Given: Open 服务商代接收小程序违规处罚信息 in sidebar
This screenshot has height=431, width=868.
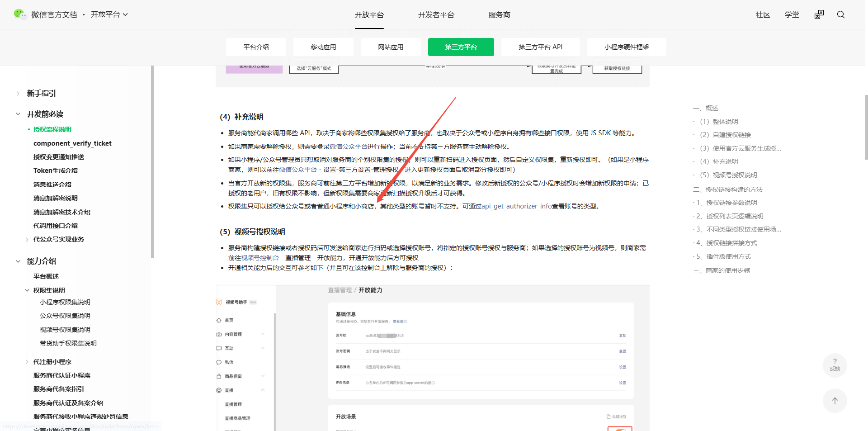Looking at the screenshot, I should pyautogui.click(x=81, y=417).
